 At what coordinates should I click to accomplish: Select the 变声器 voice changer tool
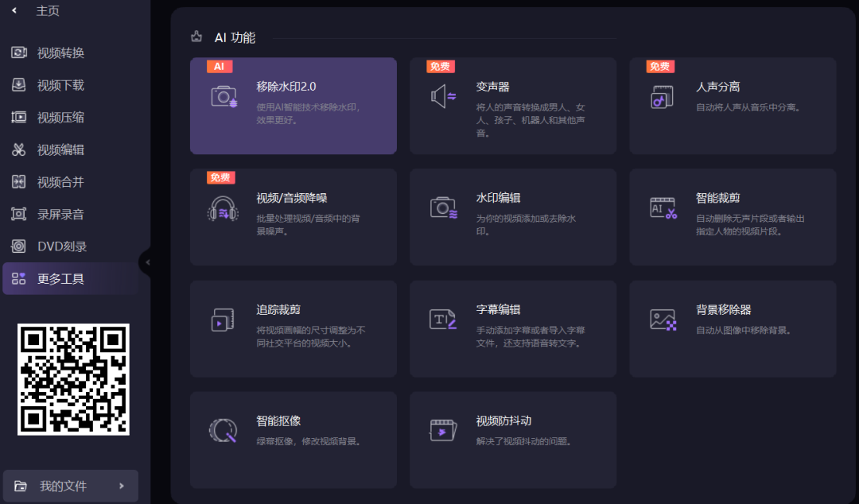click(512, 103)
